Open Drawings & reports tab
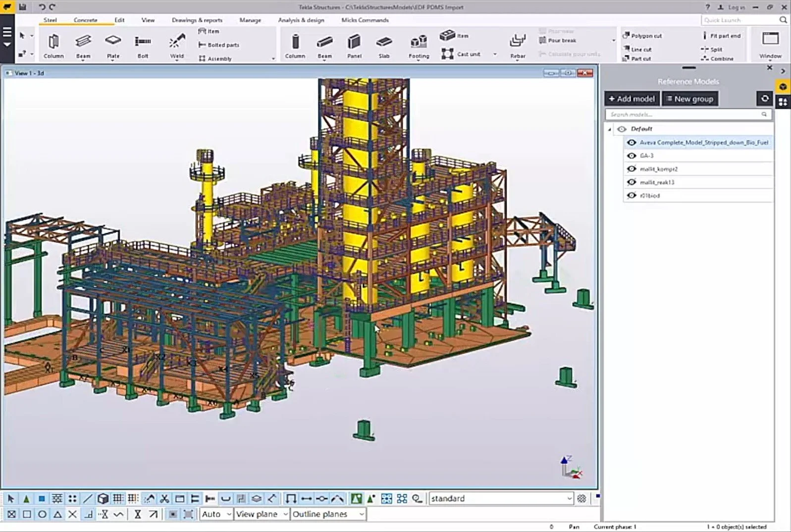Image resolution: width=791 pixels, height=532 pixels. (197, 20)
